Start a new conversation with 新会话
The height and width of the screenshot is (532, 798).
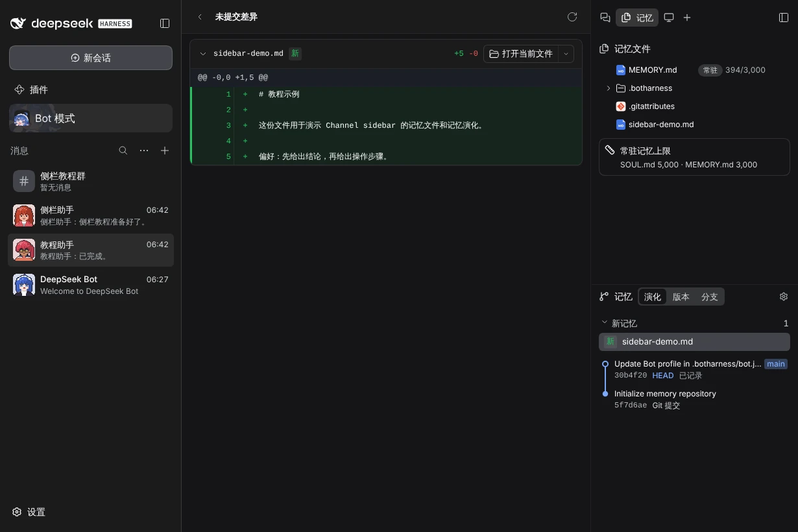(91, 58)
